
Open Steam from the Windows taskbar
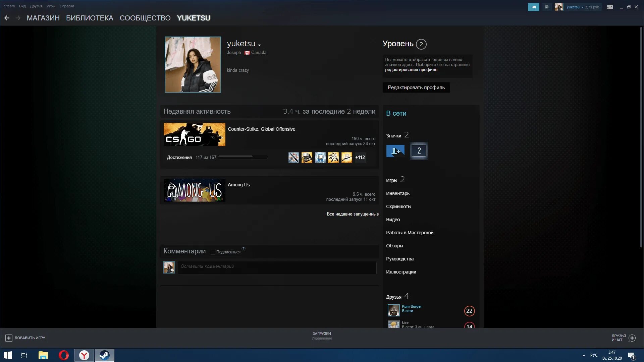[x=104, y=355]
